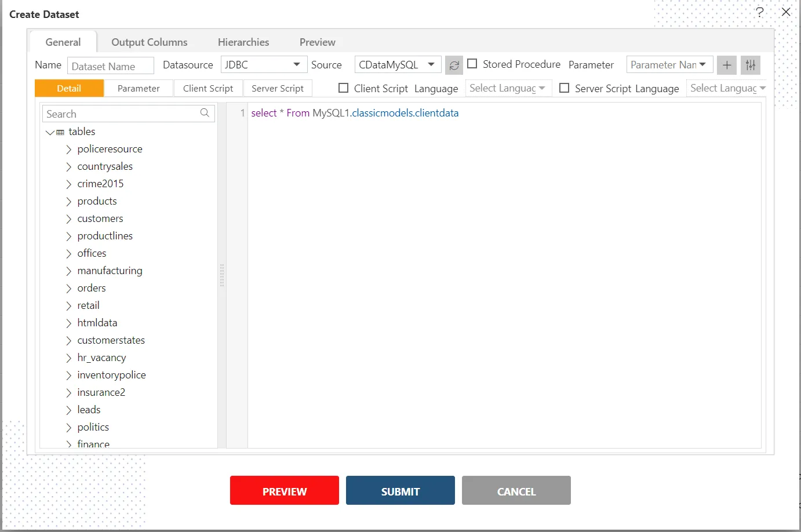This screenshot has width=801, height=532.
Task: Tick the Client Script checkbox
Action: 344,88
